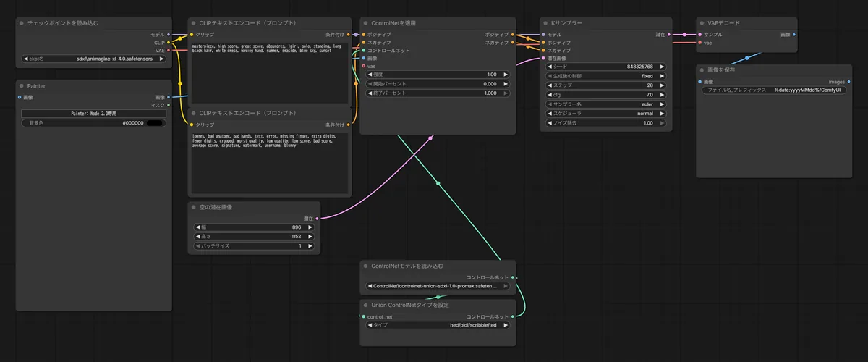Click the 背景色 #000000 hex value
This screenshot has height=362, width=868.
tap(134, 123)
